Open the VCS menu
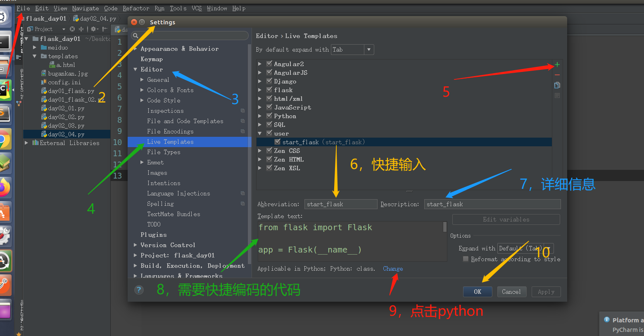 click(x=197, y=8)
